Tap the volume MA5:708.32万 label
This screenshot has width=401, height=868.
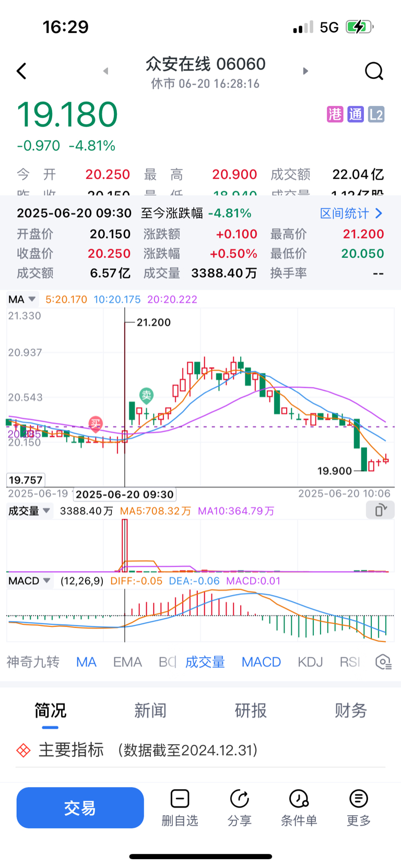156,511
